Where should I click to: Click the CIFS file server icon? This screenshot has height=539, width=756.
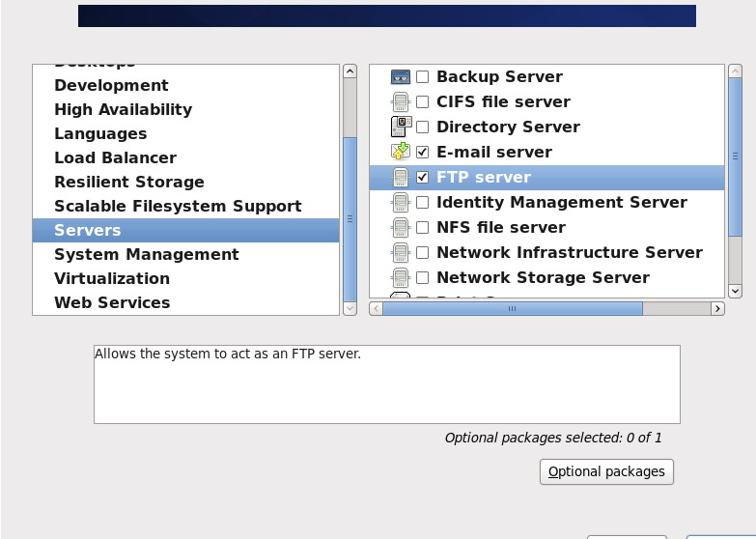(x=400, y=101)
